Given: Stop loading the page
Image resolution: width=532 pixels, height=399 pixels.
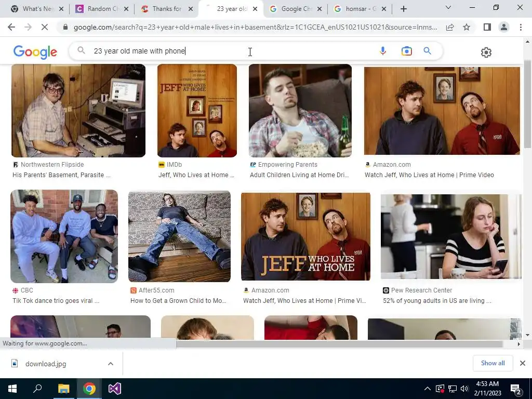Looking at the screenshot, I should (x=45, y=27).
